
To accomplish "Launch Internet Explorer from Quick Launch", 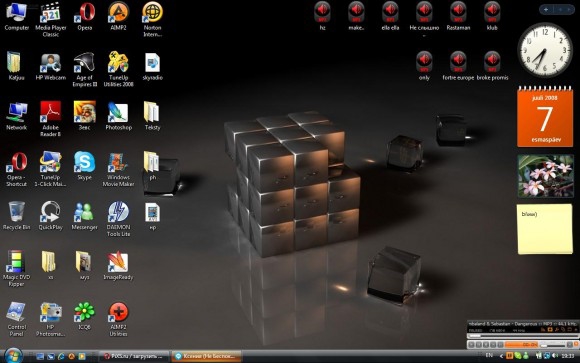I will pos(61,356).
